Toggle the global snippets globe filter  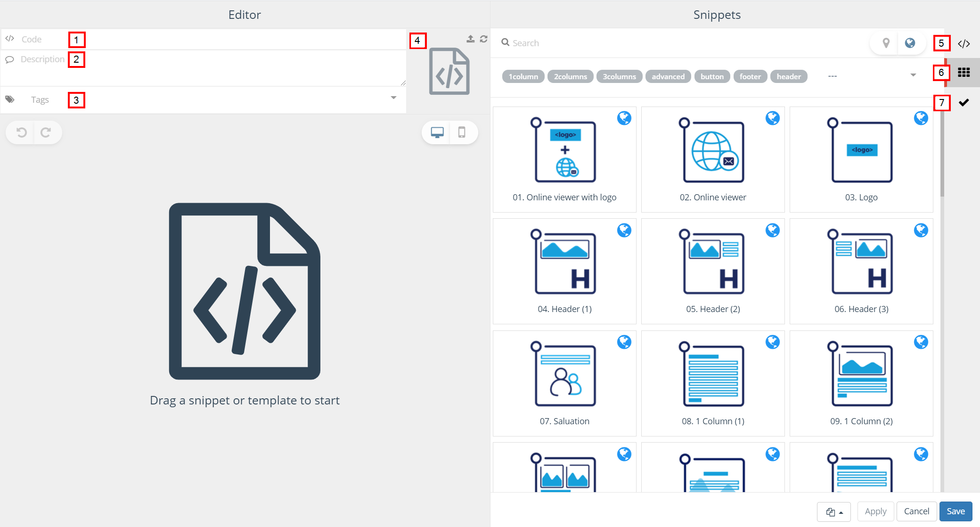[910, 43]
